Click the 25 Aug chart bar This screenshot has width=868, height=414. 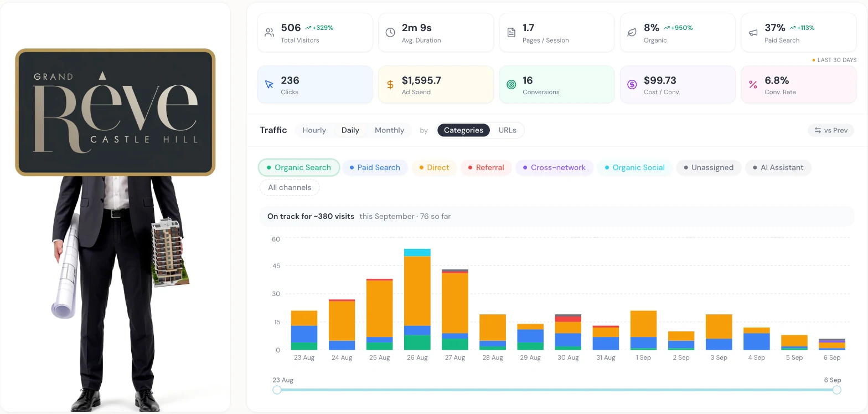380,314
